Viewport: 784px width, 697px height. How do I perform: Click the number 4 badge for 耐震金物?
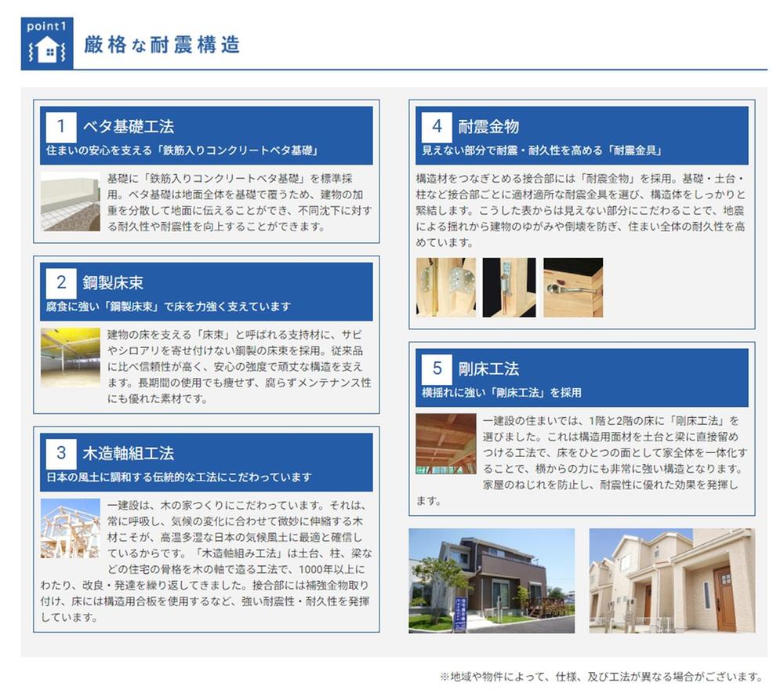pyautogui.click(x=437, y=126)
